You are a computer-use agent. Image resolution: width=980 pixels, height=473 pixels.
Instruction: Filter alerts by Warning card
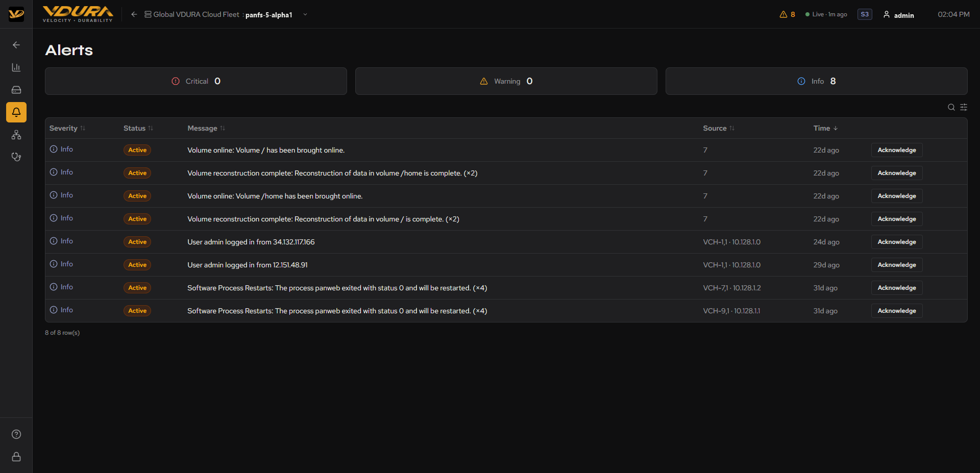click(x=506, y=81)
